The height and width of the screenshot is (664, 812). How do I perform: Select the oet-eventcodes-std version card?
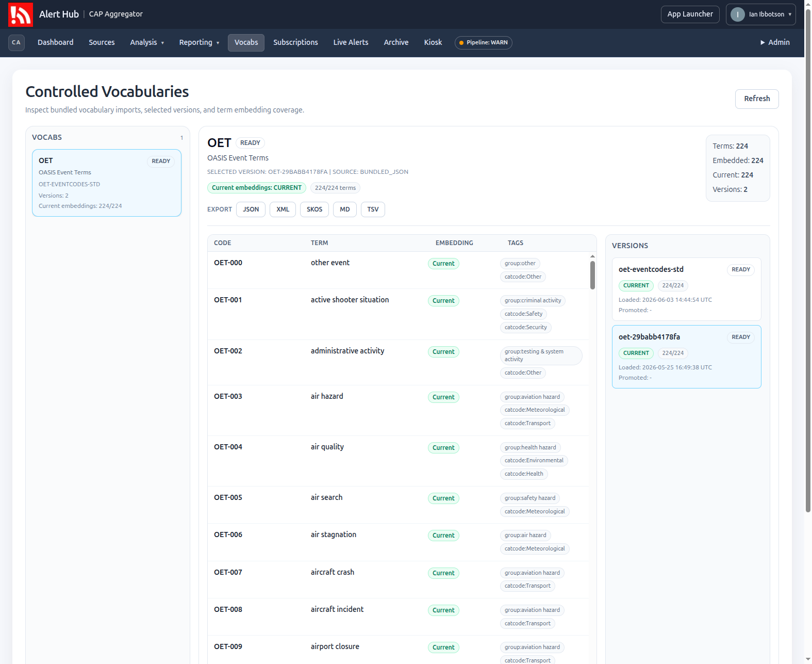tap(686, 289)
